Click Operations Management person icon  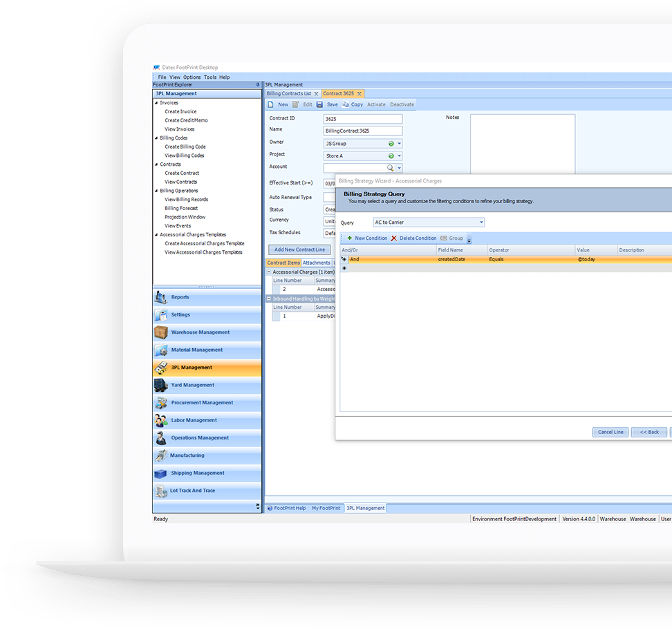click(x=161, y=437)
